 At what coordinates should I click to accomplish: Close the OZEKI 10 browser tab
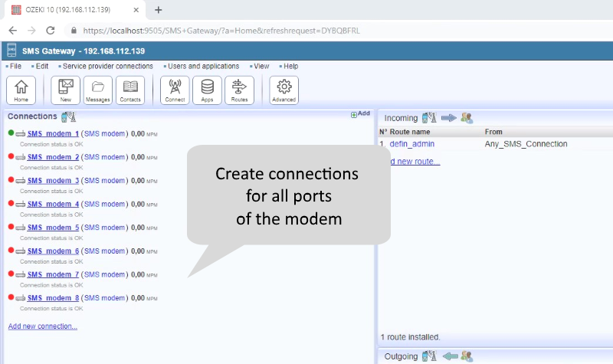point(136,10)
